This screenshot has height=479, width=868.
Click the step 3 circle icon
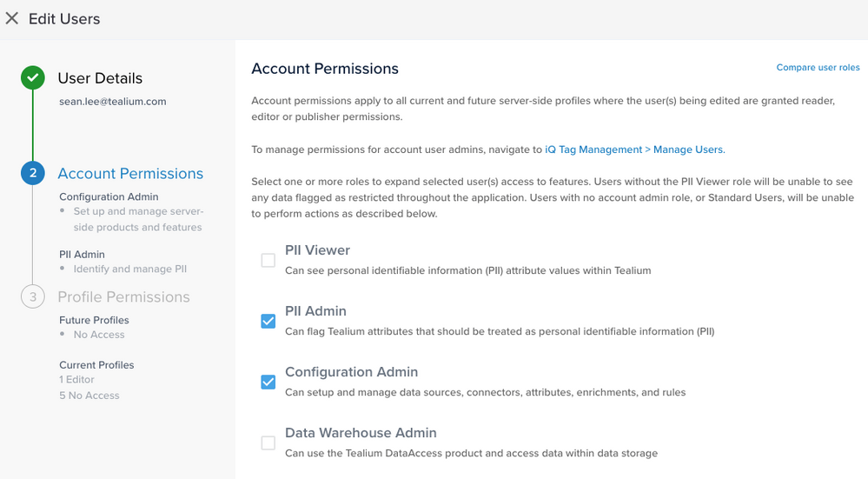tap(33, 297)
